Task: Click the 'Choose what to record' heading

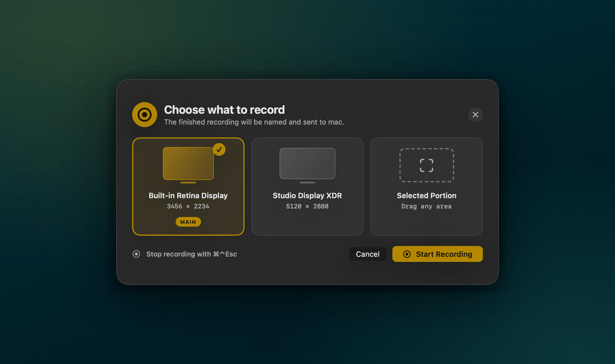Action: 224,110
